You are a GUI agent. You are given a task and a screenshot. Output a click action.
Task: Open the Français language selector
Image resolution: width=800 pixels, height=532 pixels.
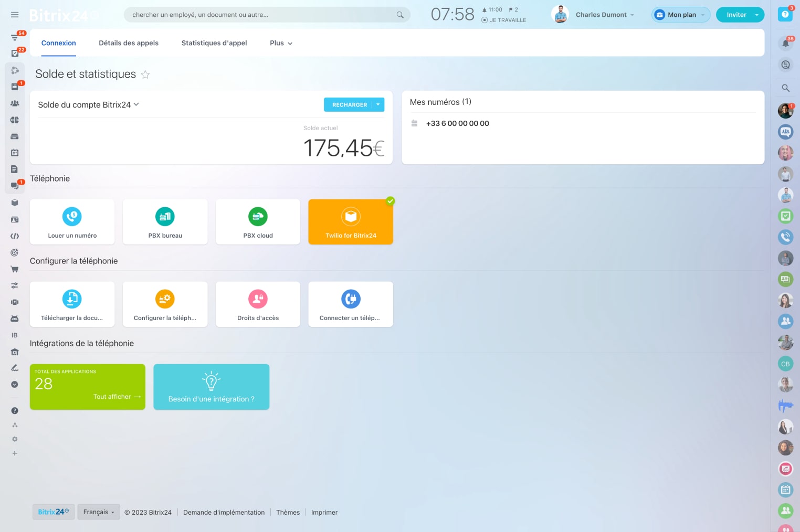(x=99, y=512)
